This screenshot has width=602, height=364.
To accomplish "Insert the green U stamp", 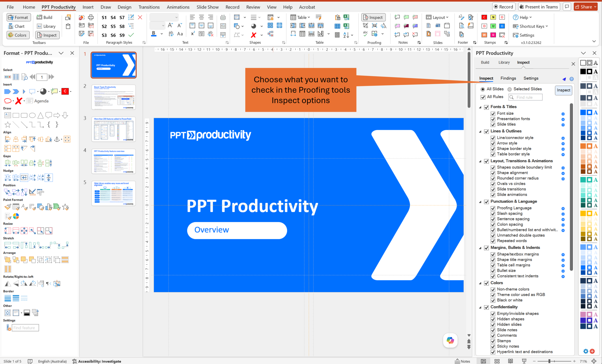I will click(493, 26).
